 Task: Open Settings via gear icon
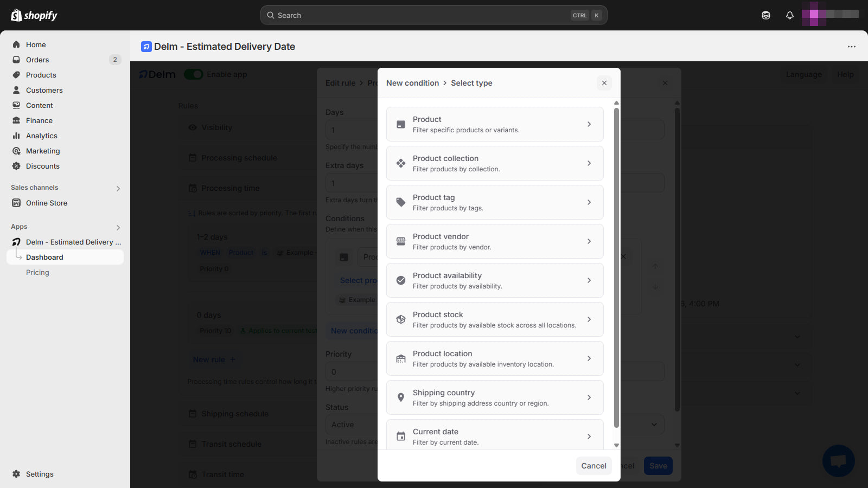click(x=16, y=474)
